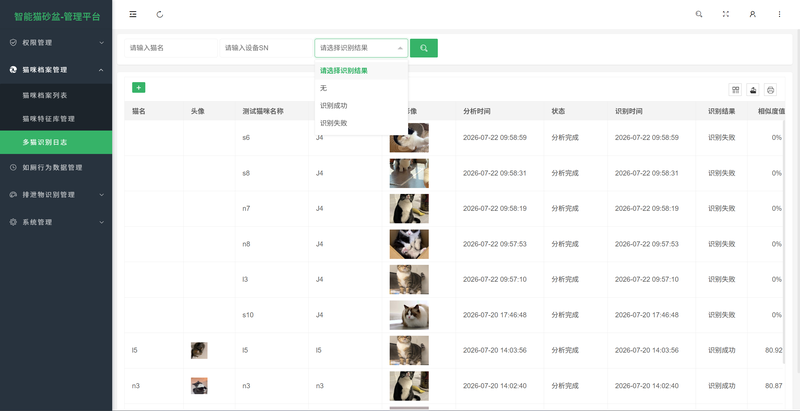Image resolution: width=800 pixels, height=411 pixels.
Task: Open the header search magnifier icon
Action: pyautogui.click(x=699, y=14)
